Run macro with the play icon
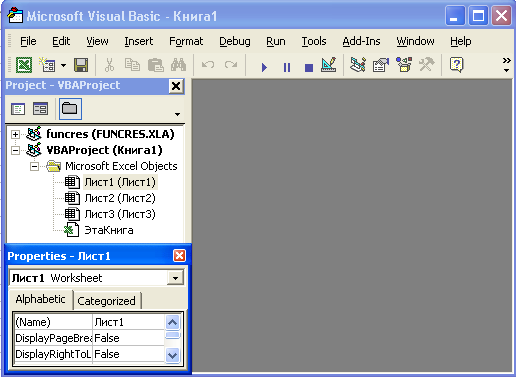 264,67
